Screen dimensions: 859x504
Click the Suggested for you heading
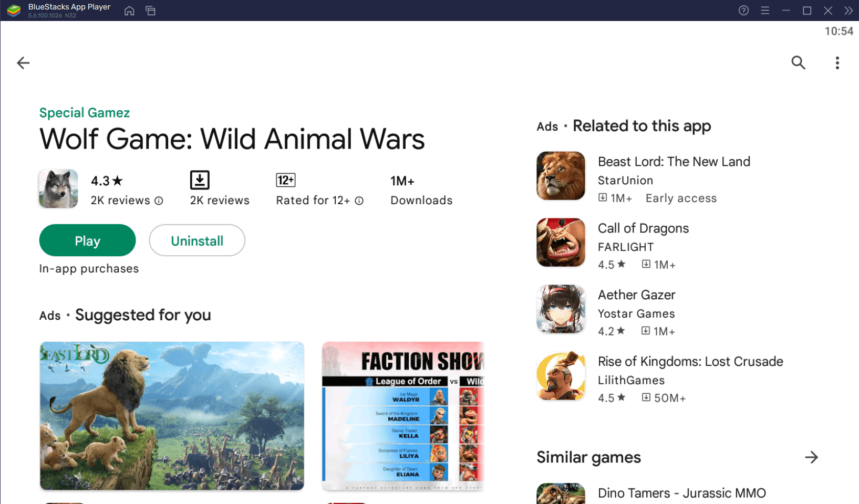(x=143, y=315)
